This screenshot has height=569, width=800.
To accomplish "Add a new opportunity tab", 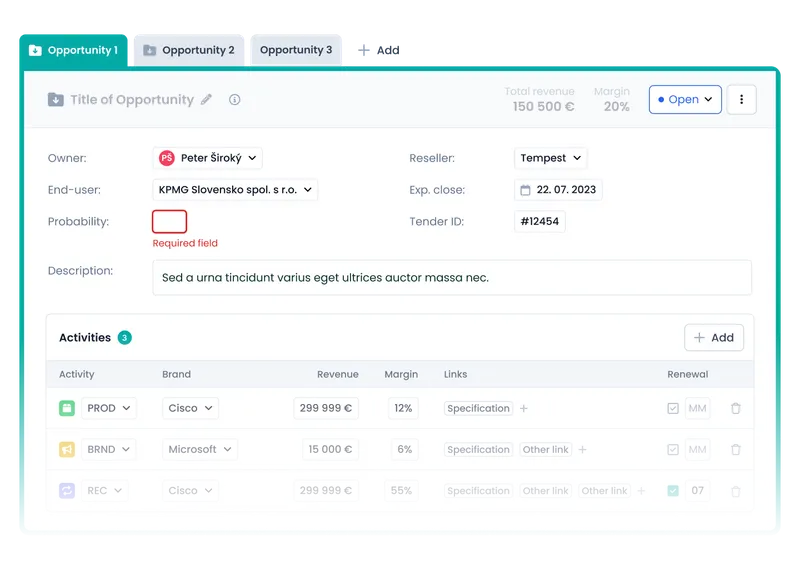I will [x=379, y=50].
